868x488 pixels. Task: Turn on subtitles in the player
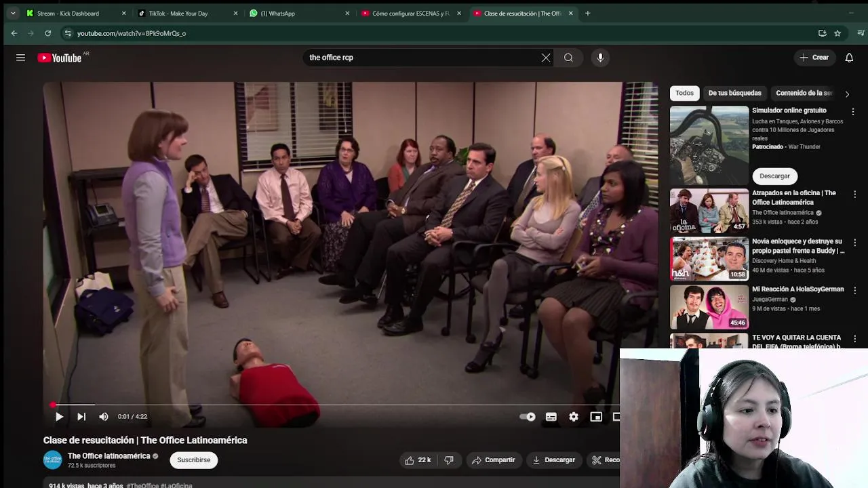click(x=551, y=417)
